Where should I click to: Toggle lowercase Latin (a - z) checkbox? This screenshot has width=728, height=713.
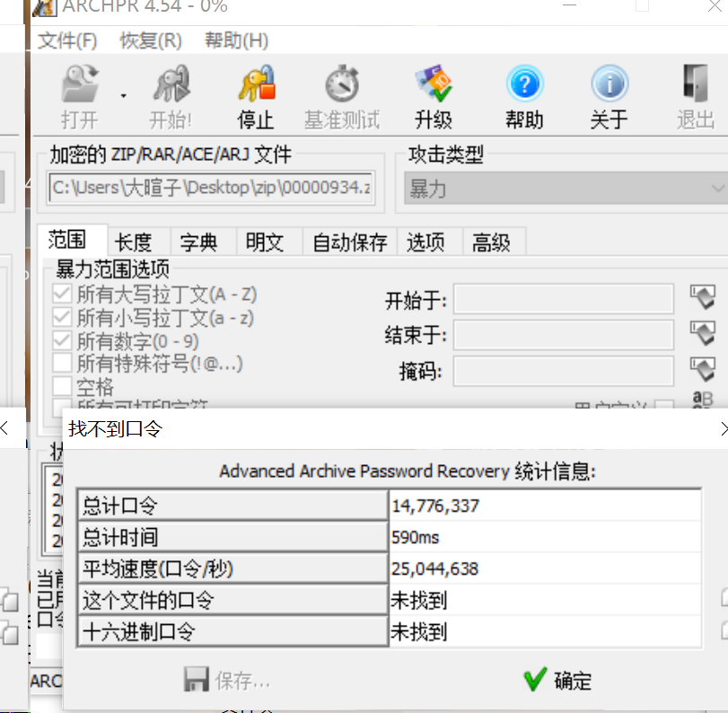[62, 317]
